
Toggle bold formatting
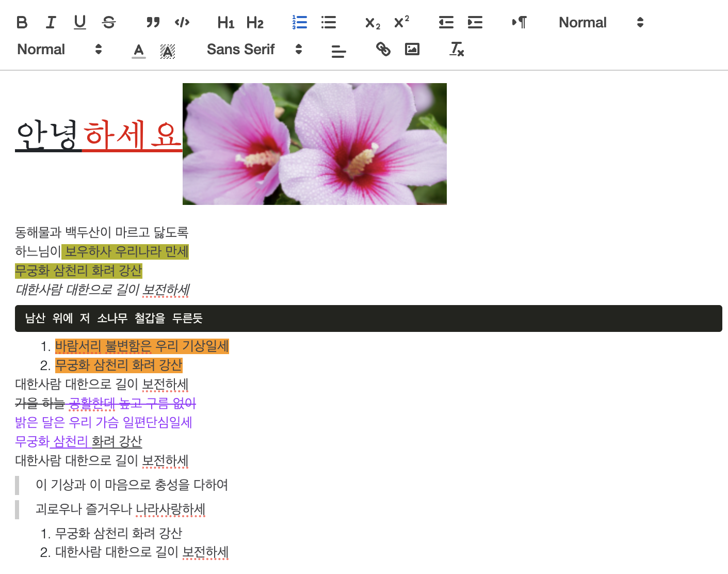(22, 22)
